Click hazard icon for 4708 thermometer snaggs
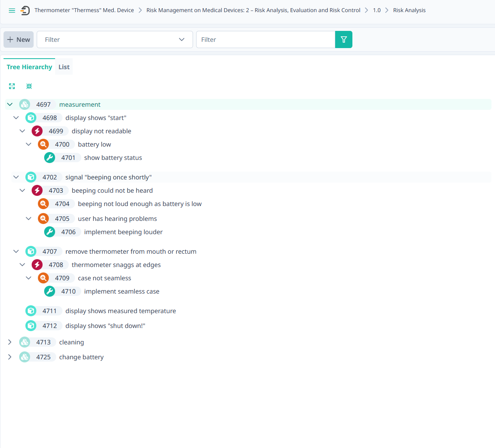Viewport: 495px width, 448px height. coord(37,265)
